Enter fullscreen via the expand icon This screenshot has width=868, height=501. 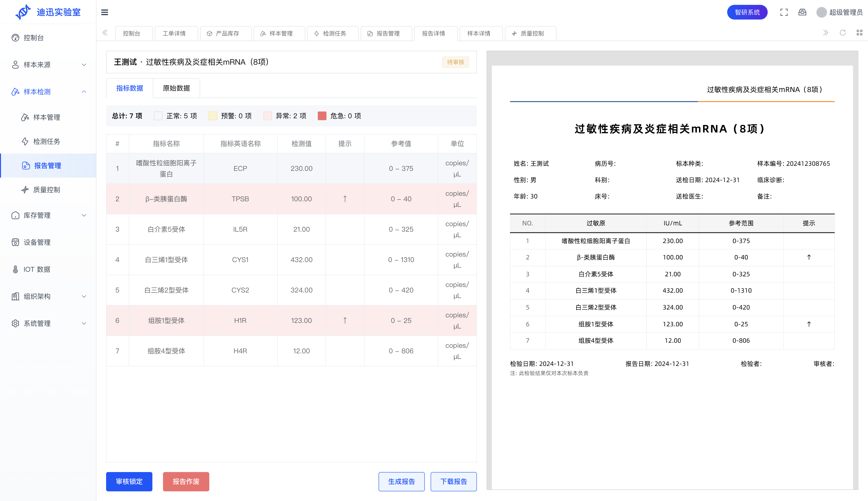pos(784,12)
